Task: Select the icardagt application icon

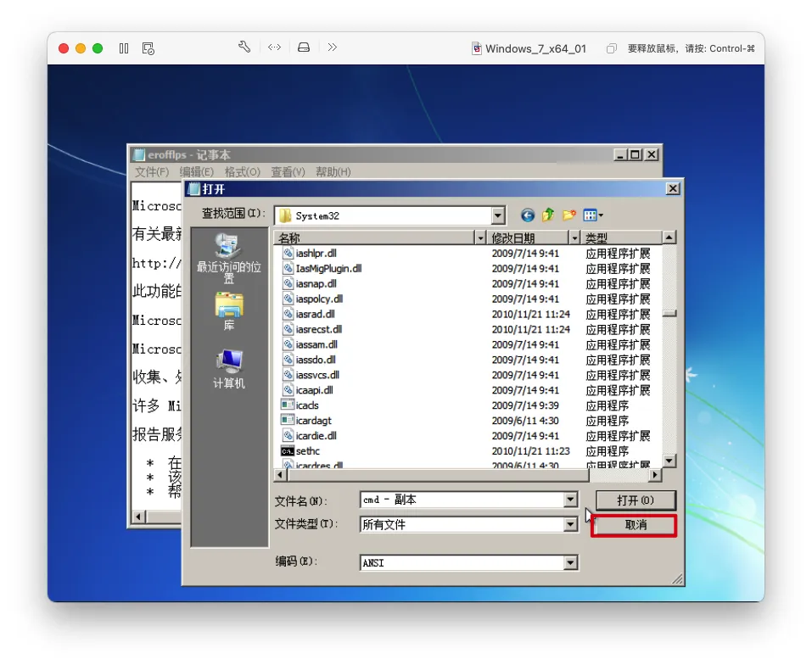Action: tap(288, 420)
